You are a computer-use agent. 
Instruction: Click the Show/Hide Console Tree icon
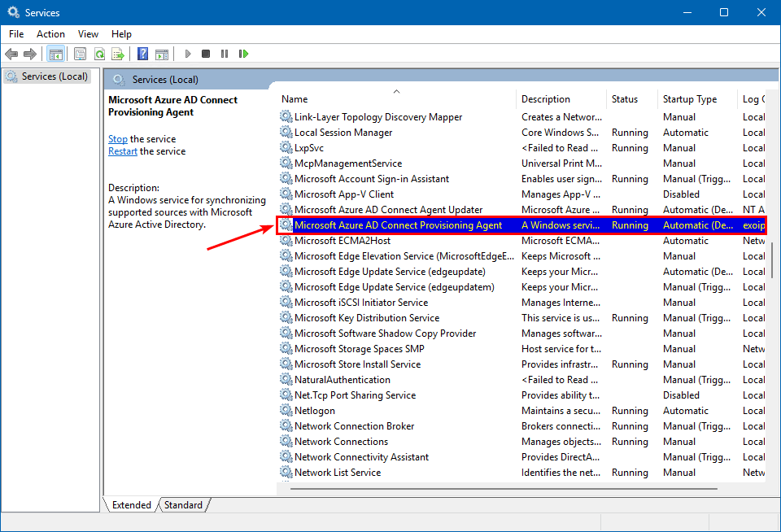[55, 54]
